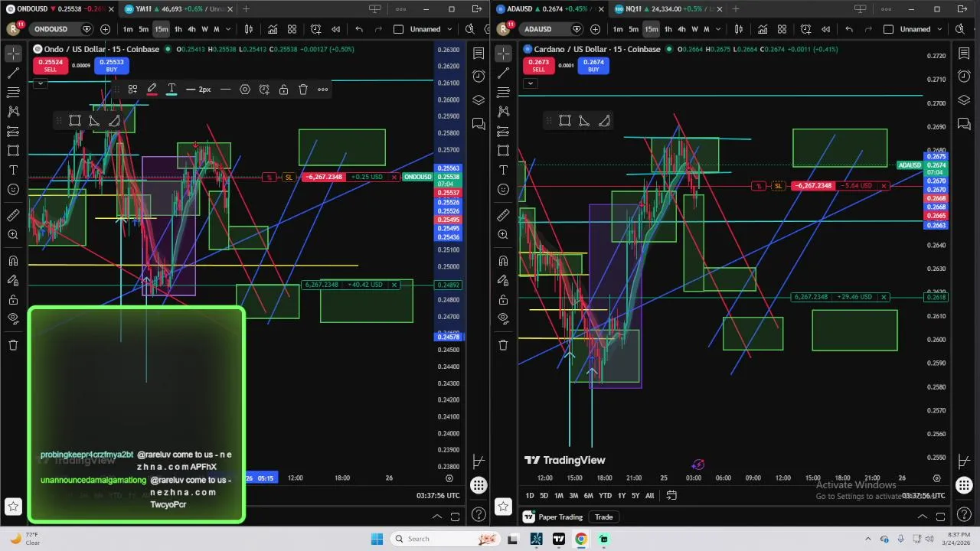Open Fibonacci tools in ADAUSD window sidebar
980x551 pixels.
503,92
